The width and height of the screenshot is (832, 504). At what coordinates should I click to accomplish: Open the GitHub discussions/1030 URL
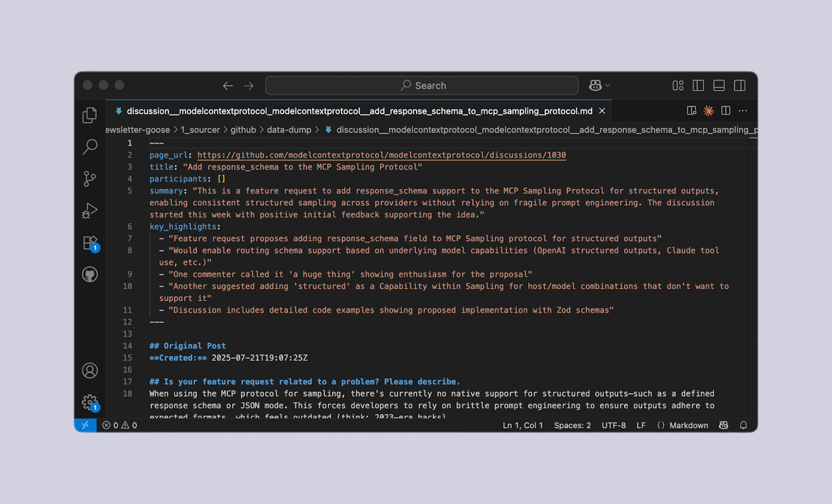[382, 155]
